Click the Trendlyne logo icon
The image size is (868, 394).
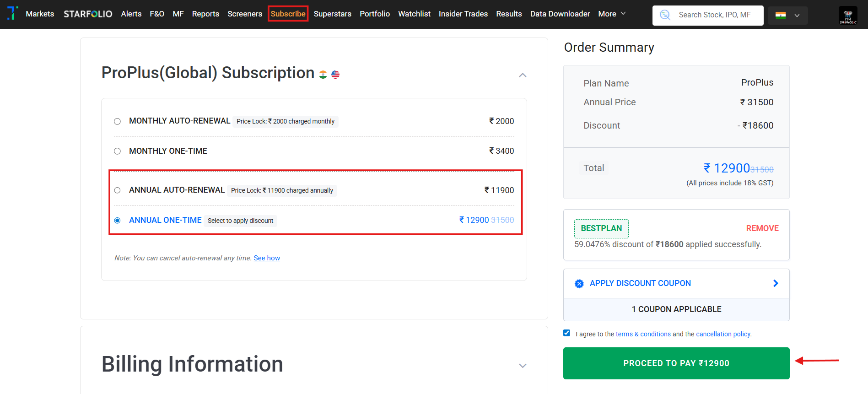click(x=12, y=13)
